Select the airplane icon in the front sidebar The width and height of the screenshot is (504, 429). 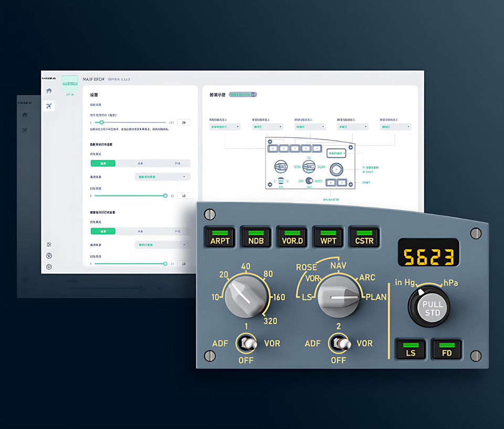tap(49, 105)
